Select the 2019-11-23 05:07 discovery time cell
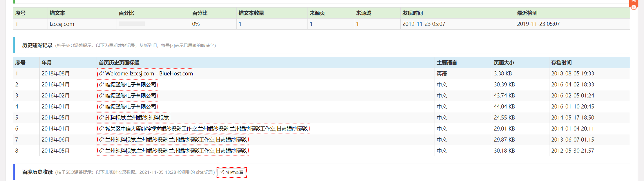644x181 pixels. pyautogui.click(x=458, y=24)
